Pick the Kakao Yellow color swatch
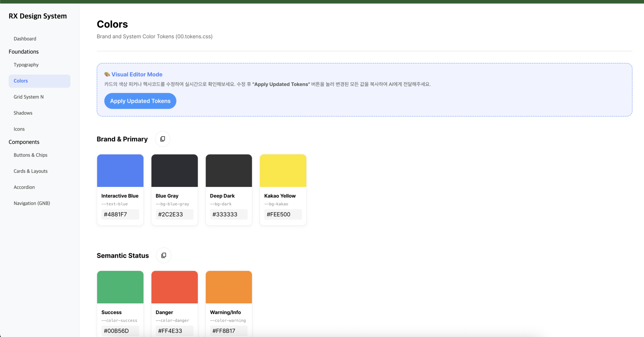644x337 pixels. [283, 171]
